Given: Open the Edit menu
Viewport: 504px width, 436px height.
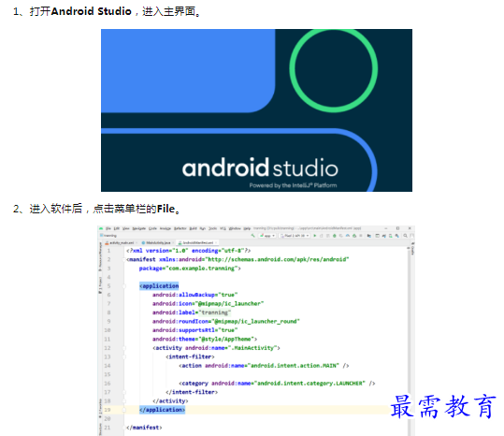Looking at the screenshot, I should click(x=117, y=228).
